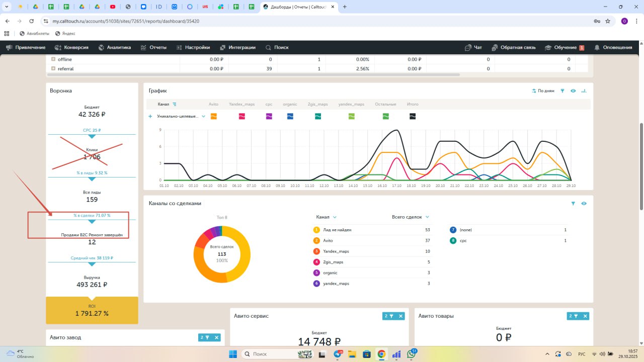
Task: Add a metric with the plus icon
Action: coord(150,116)
